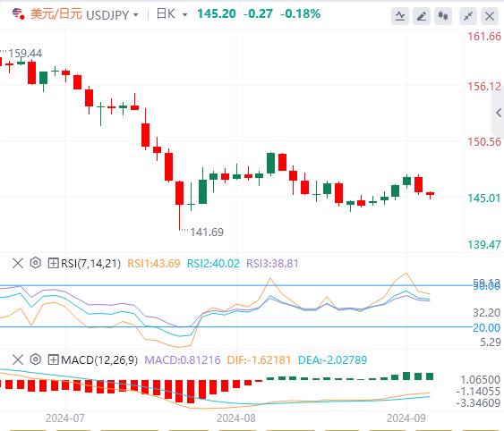
Task: Open RSI indicator settings gear
Action: [x=35, y=263]
